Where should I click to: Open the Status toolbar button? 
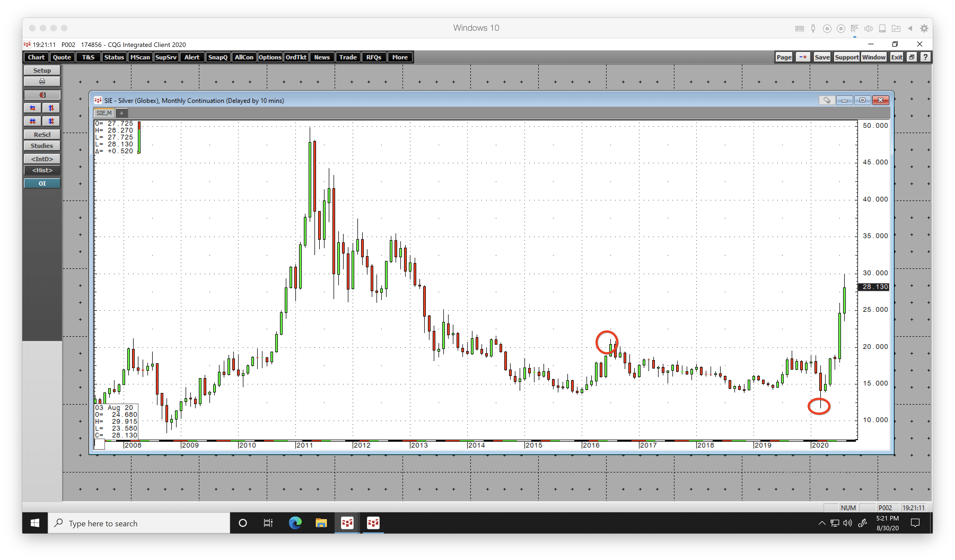coord(114,57)
